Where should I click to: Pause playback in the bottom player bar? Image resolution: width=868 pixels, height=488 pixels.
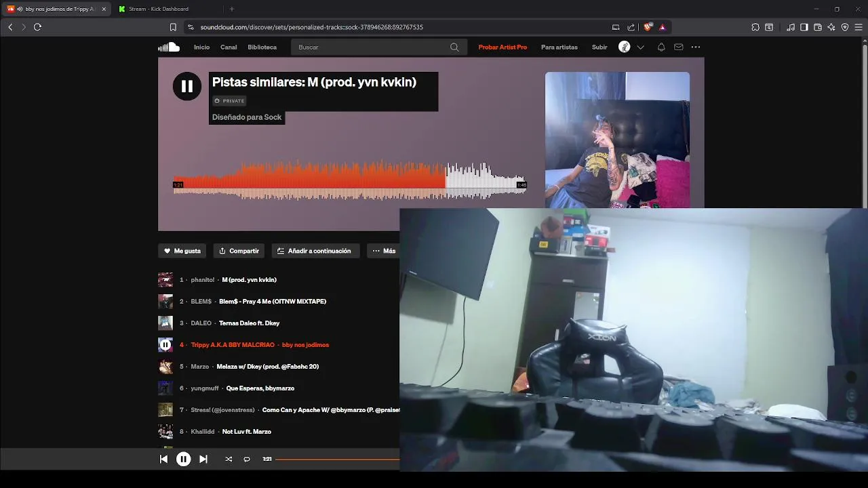[x=183, y=459]
